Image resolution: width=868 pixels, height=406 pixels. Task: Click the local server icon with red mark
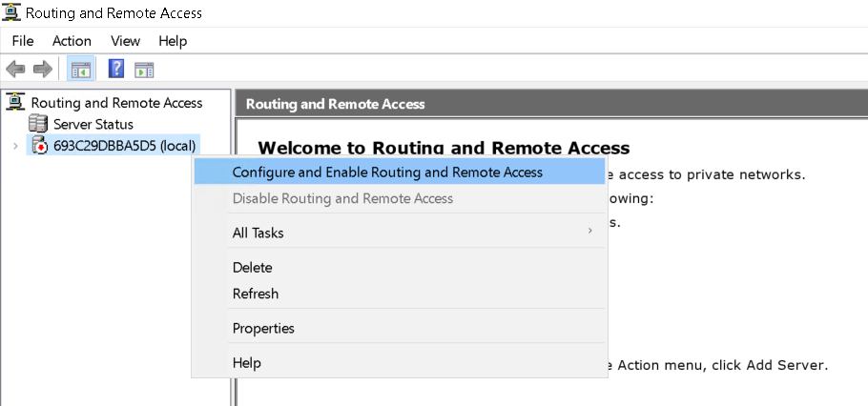point(39,146)
